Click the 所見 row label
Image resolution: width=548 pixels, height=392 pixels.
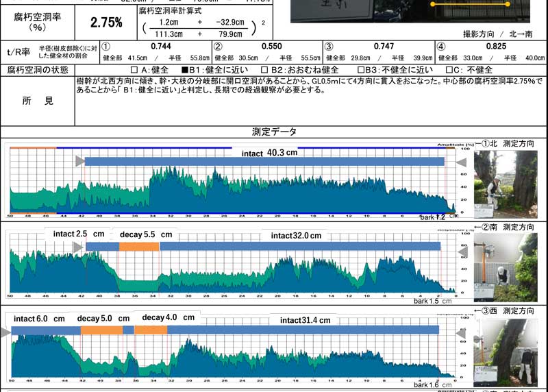click(x=38, y=101)
